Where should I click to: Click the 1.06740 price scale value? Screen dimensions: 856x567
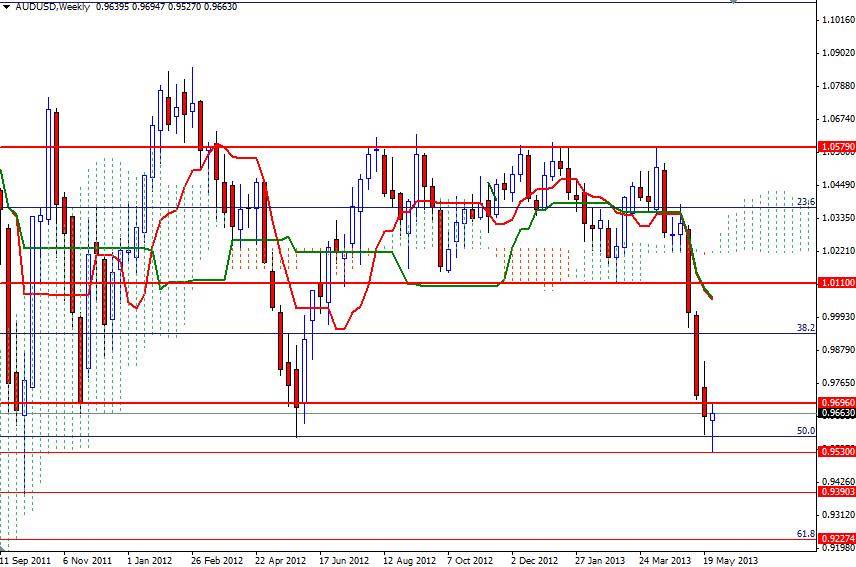(x=838, y=118)
